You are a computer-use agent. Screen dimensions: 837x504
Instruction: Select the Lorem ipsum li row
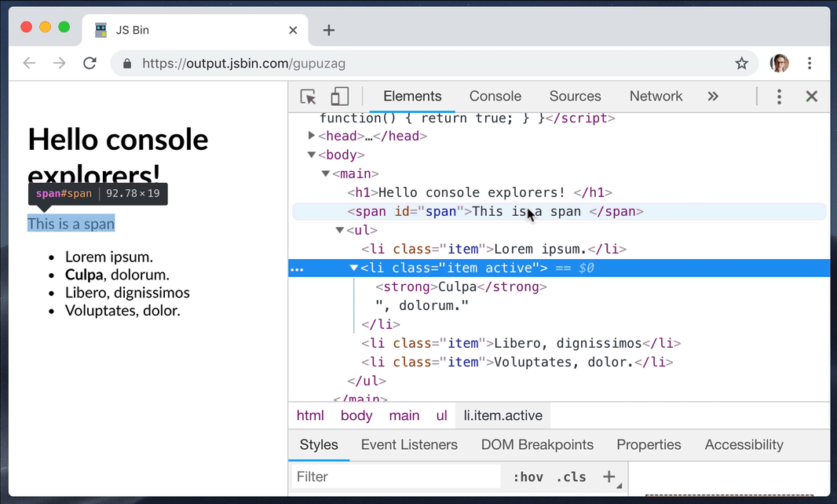558,250
